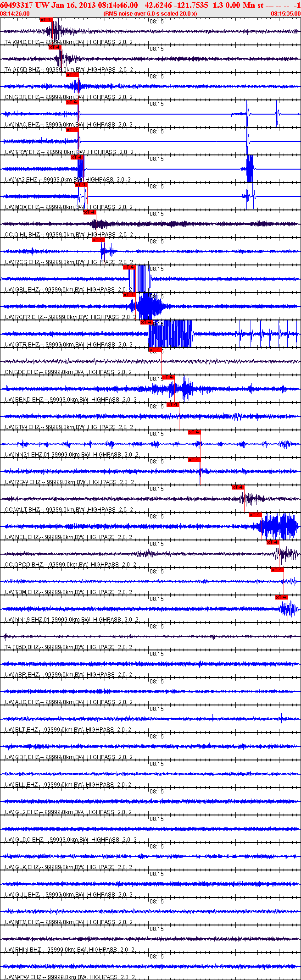Click the 08:15 tick label on UW.WPW trace
The width and height of the screenshot is (301, 980).
point(157,957)
